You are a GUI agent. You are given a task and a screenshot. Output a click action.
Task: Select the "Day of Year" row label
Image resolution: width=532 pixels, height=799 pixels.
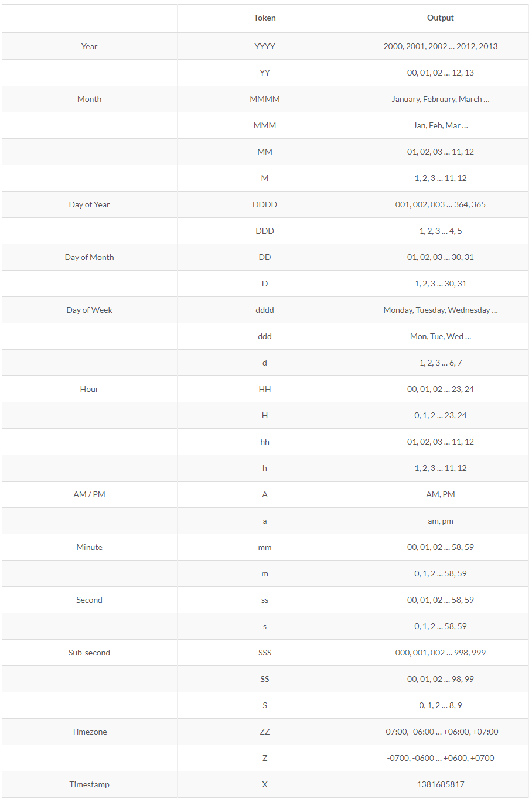click(89, 204)
